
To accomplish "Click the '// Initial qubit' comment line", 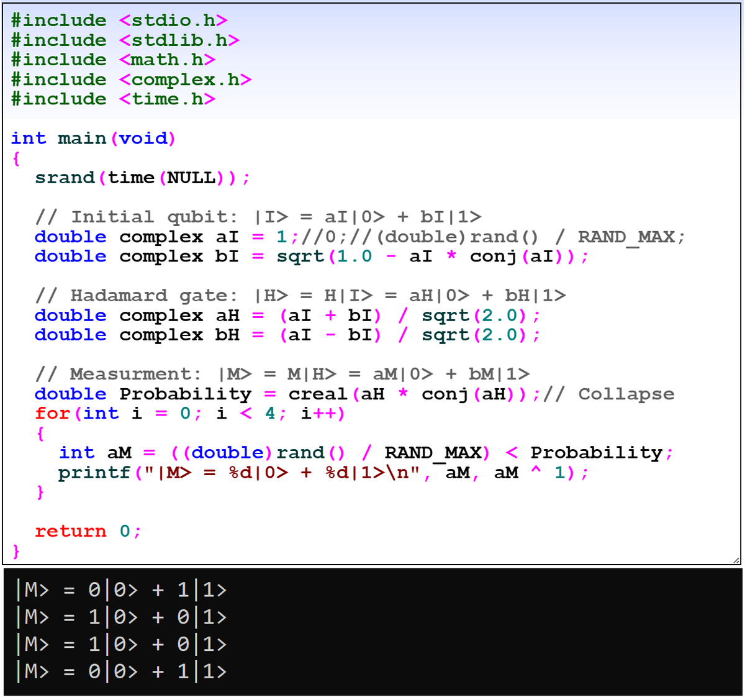I will click(x=258, y=217).
